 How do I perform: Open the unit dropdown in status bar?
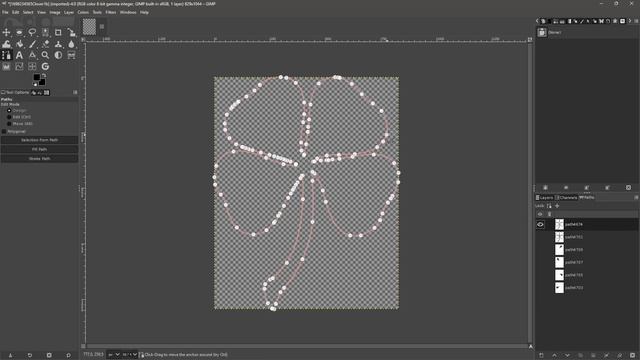pyautogui.click(x=114, y=355)
